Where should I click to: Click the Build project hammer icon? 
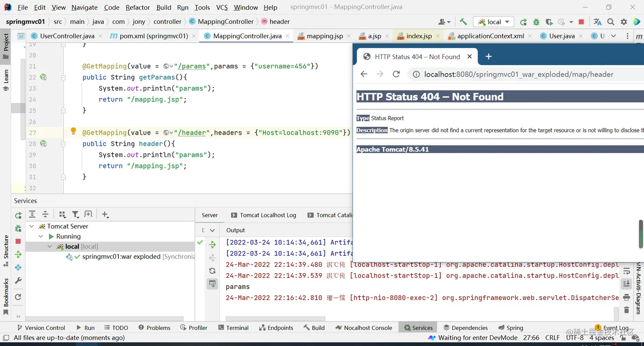tap(463, 22)
